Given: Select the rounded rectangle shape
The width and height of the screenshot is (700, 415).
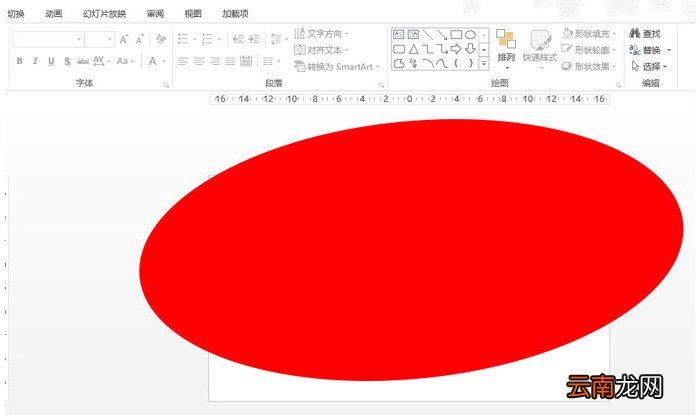Looking at the screenshot, I should (x=399, y=49).
